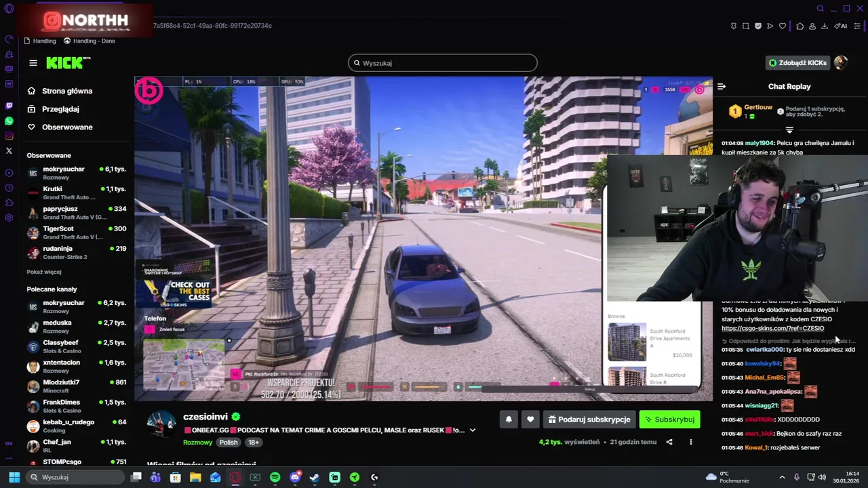Open Obserwowane in sidebar
Screen dimensions: 868x488
67,127
